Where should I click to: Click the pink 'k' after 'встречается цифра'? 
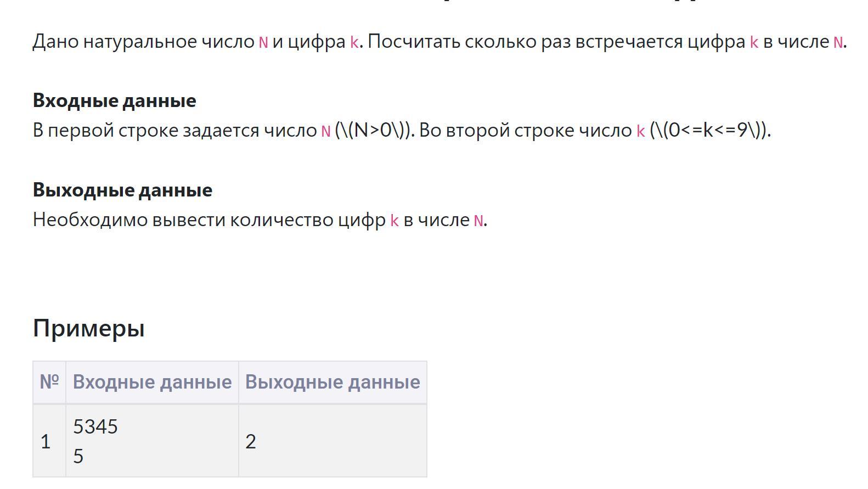tap(754, 42)
